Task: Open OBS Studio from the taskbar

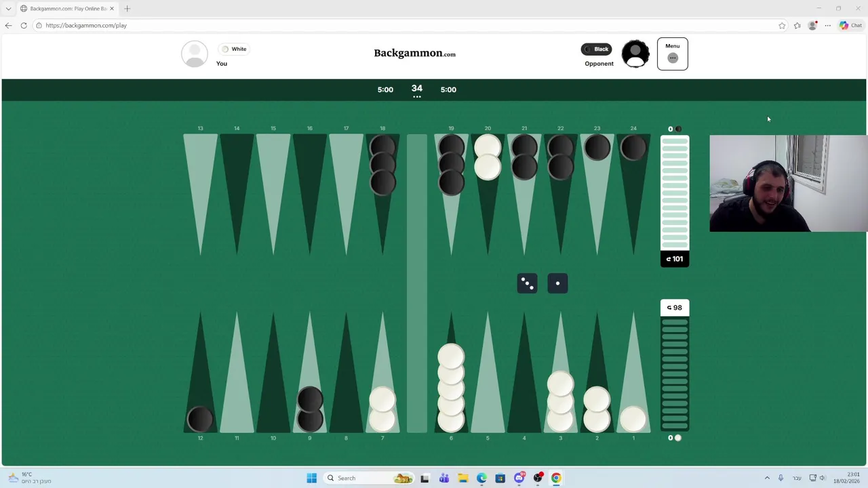Action: point(538,478)
